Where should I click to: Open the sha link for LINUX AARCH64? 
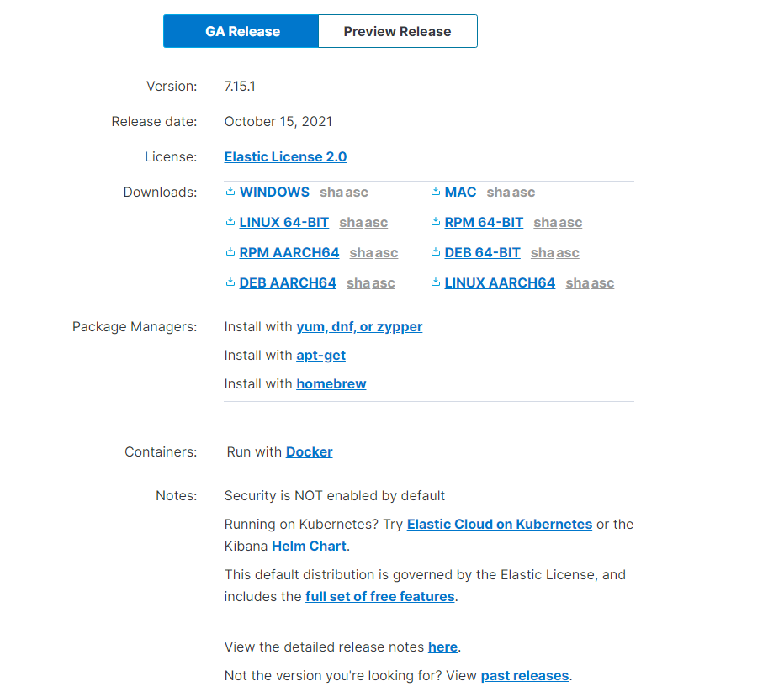coord(578,282)
